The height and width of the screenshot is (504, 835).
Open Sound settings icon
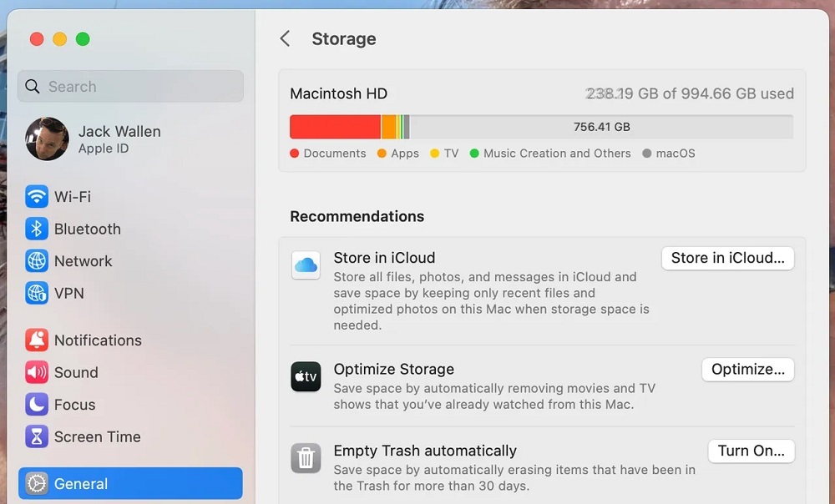click(37, 373)
